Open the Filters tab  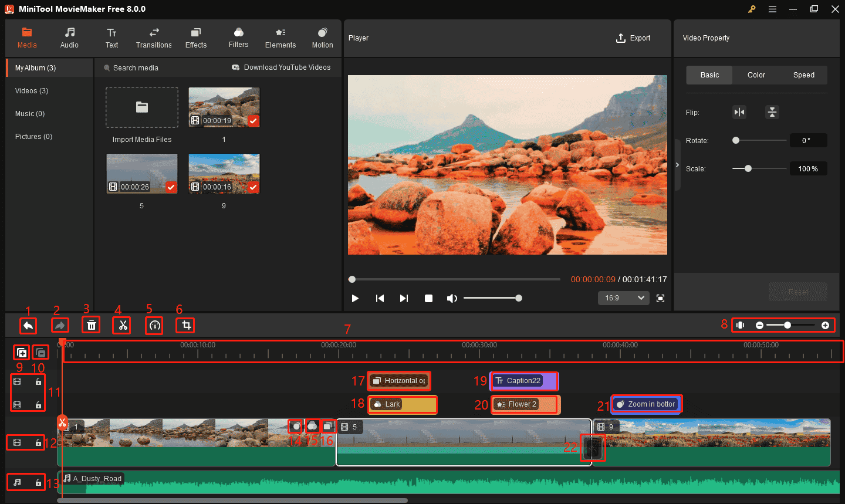238,38
